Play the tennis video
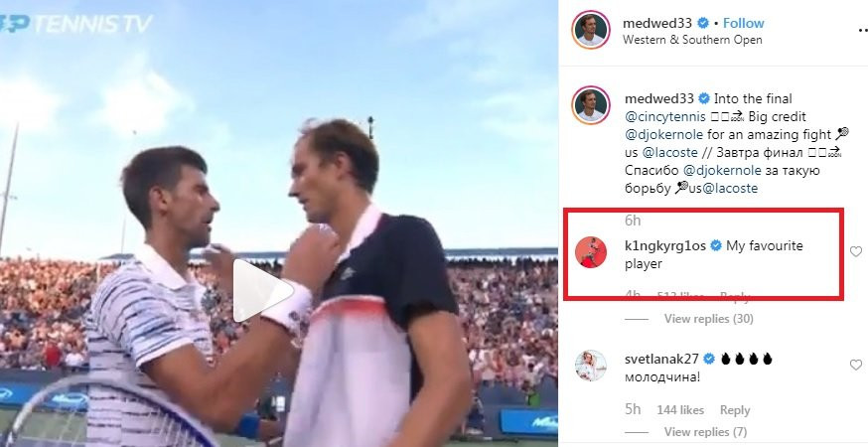Image resolution: width=868 pixels, height=447 pixels. [262, 291]
